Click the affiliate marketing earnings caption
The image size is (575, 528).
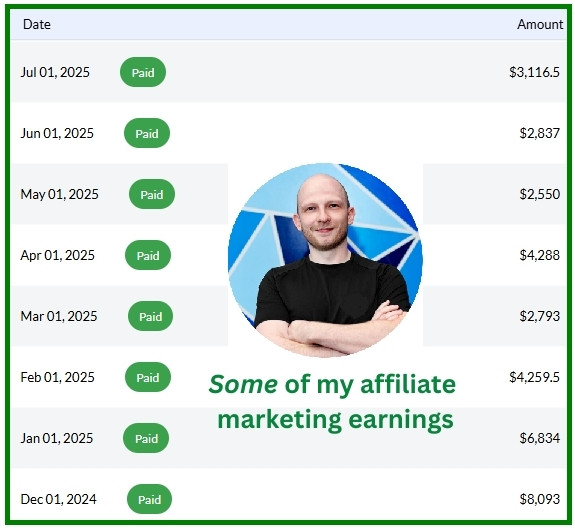pos(333,402)
